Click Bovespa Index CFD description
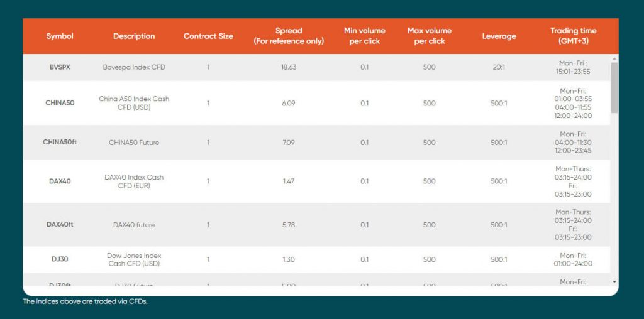This screenshot has width=644, height=319. (134, 67)
